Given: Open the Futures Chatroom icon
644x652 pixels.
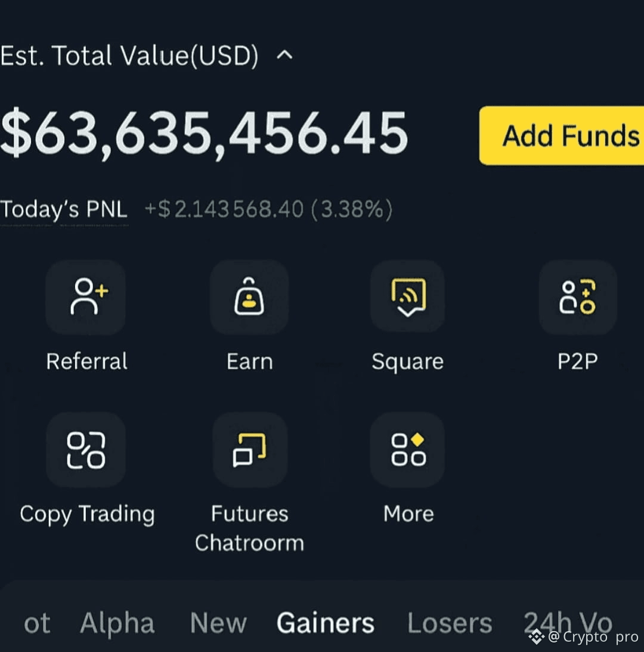Looking at the screenshot, I should click(250, 450).
